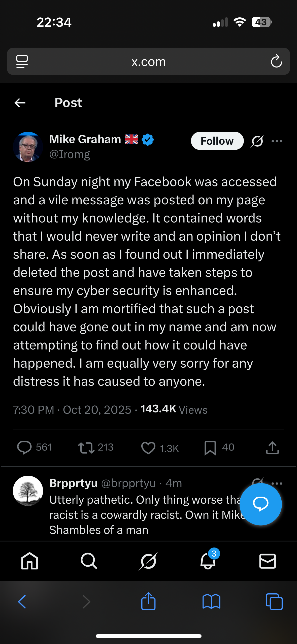Reload the x.com page

pyautogui.click(x=276, y=61)
